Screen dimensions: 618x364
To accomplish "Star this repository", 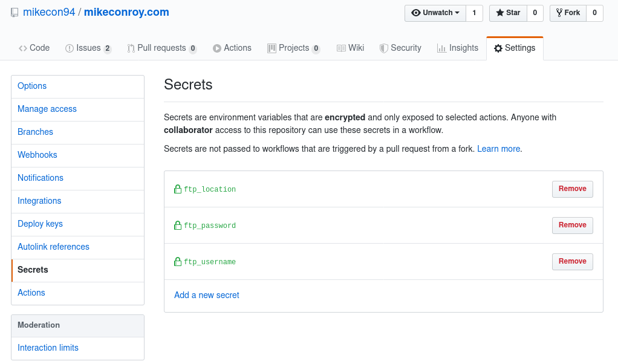I will [508, 13].
